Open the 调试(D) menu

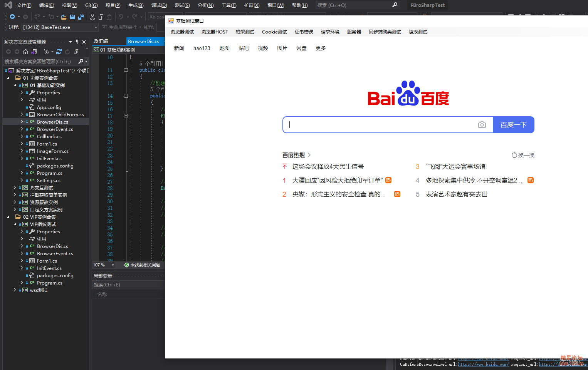159,5
